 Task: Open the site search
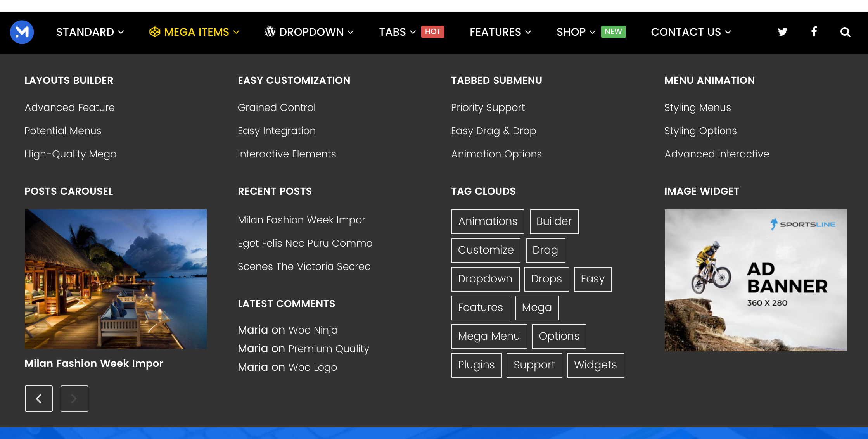pos(845,32)
